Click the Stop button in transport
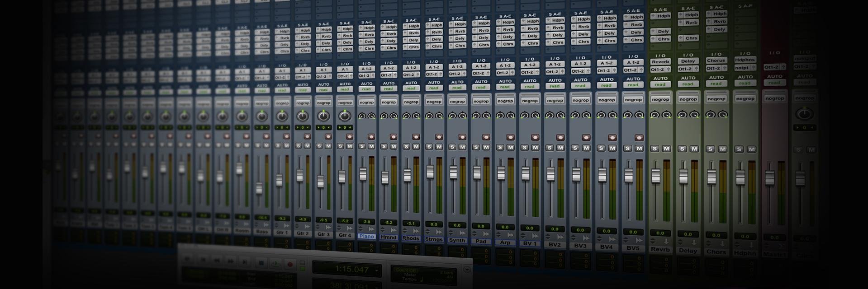 pos(261,262)
